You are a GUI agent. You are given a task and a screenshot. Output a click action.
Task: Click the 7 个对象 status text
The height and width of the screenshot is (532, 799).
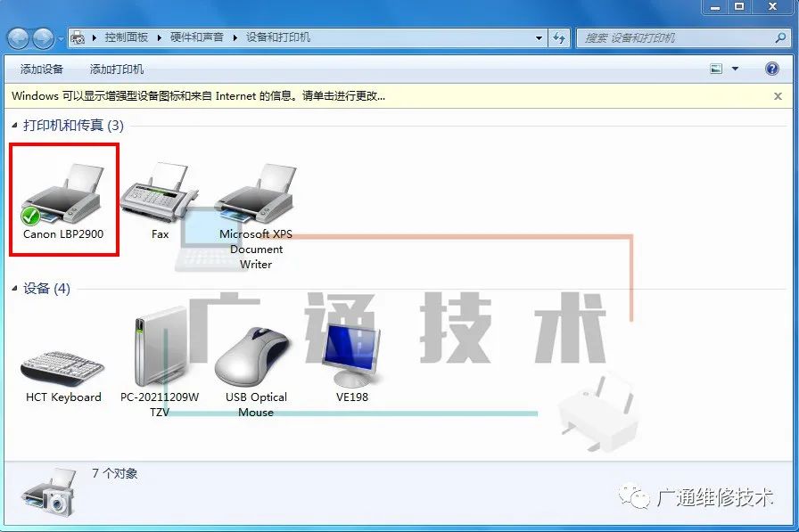point(115,473)
